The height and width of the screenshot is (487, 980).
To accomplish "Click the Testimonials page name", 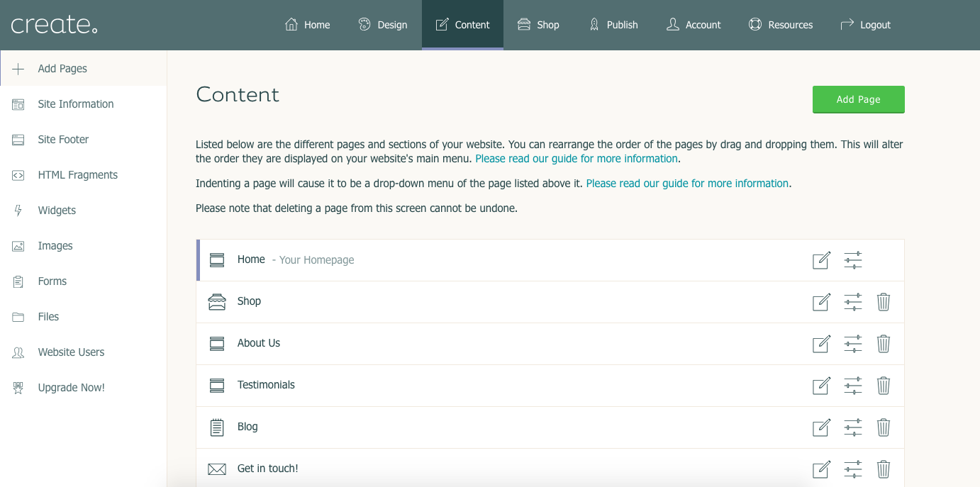I will point(266,385).
